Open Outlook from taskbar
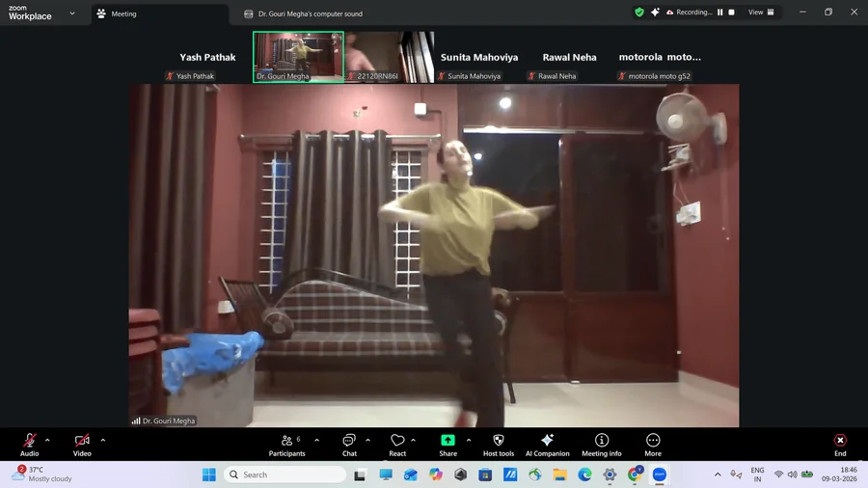The height and width of the screenshot is (488, 868). 410,474
